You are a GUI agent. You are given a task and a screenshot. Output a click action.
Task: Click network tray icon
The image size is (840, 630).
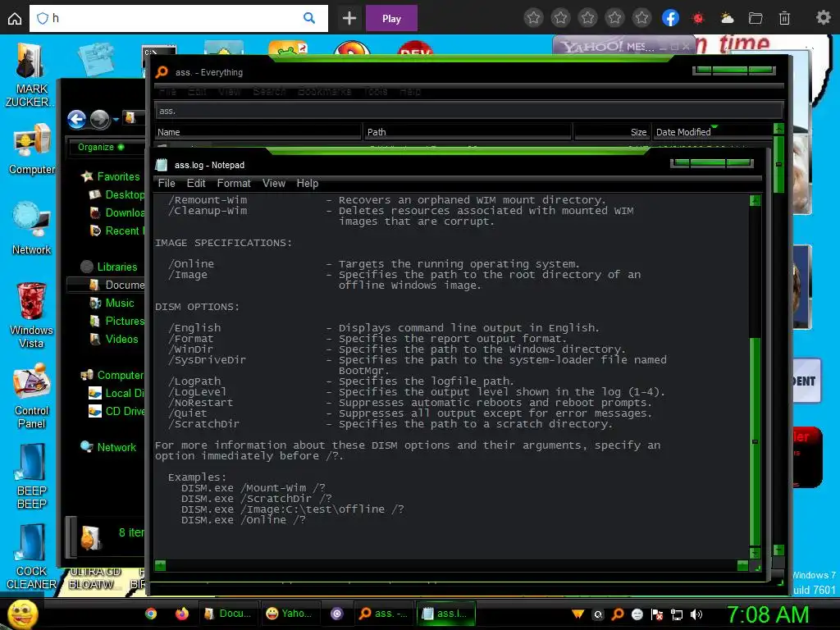click(x=677, y=614)
